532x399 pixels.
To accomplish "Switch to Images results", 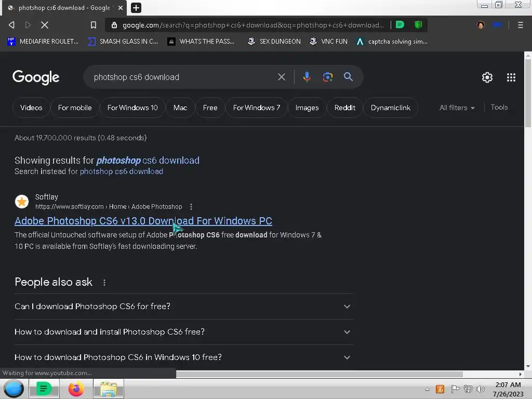I will pos(307,108).
